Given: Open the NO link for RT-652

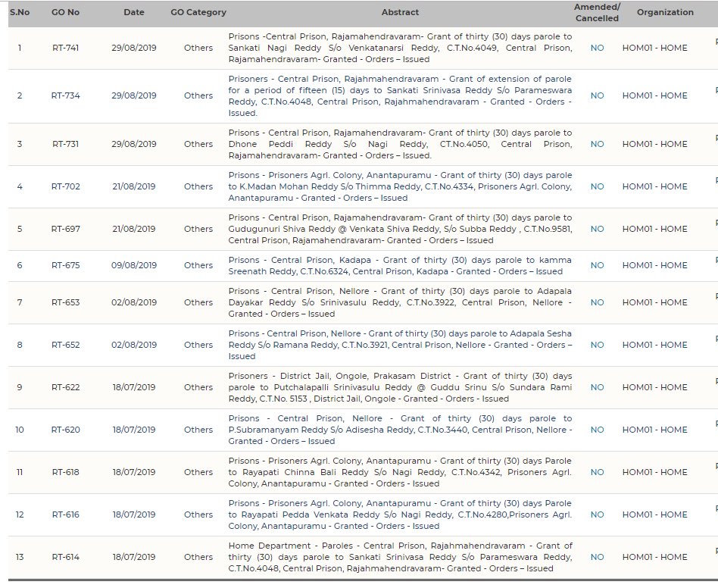Looking at the screenshot, I should 597,346.
